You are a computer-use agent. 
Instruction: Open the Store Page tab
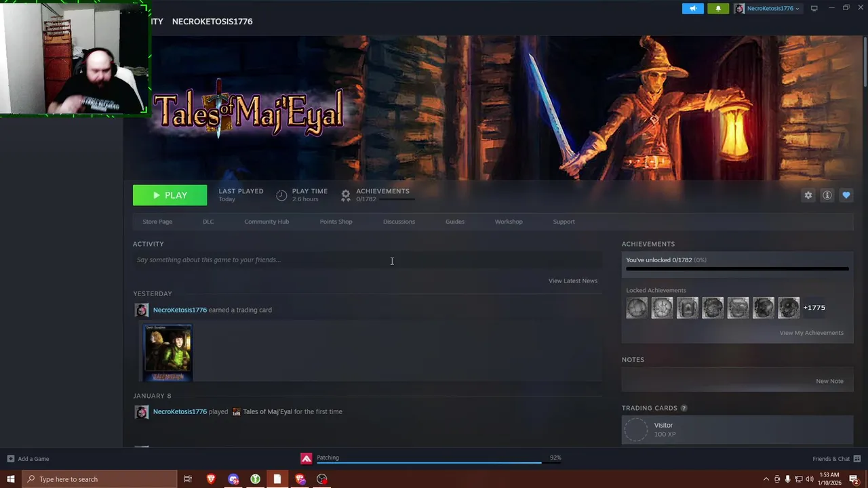[157, 222]
